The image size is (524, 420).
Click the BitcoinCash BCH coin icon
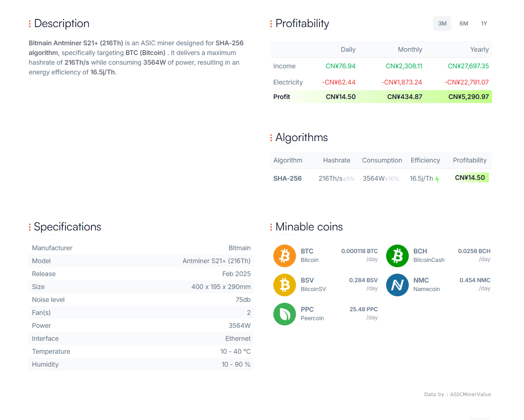tap(397, 256)
